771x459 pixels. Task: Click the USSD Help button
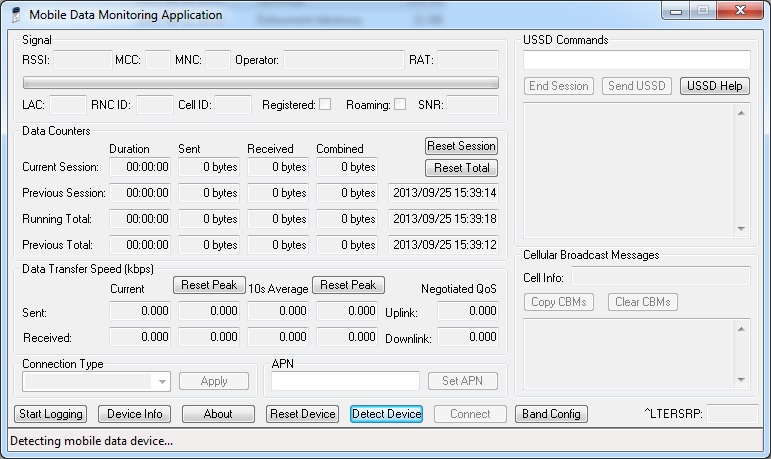click(714, 86)
